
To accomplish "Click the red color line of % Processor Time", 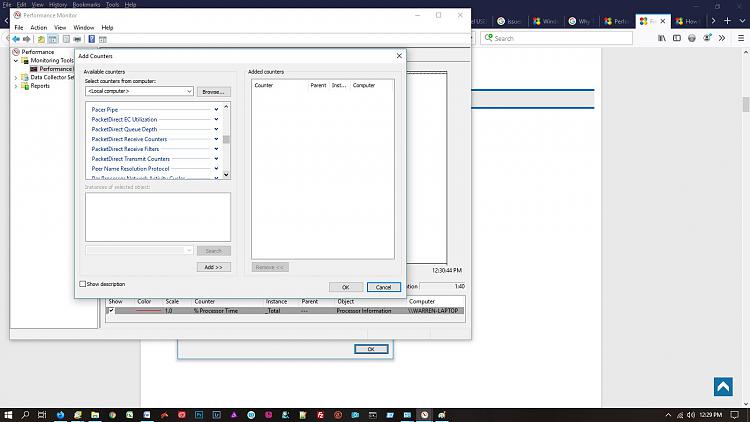I will [x=148, y=311].
